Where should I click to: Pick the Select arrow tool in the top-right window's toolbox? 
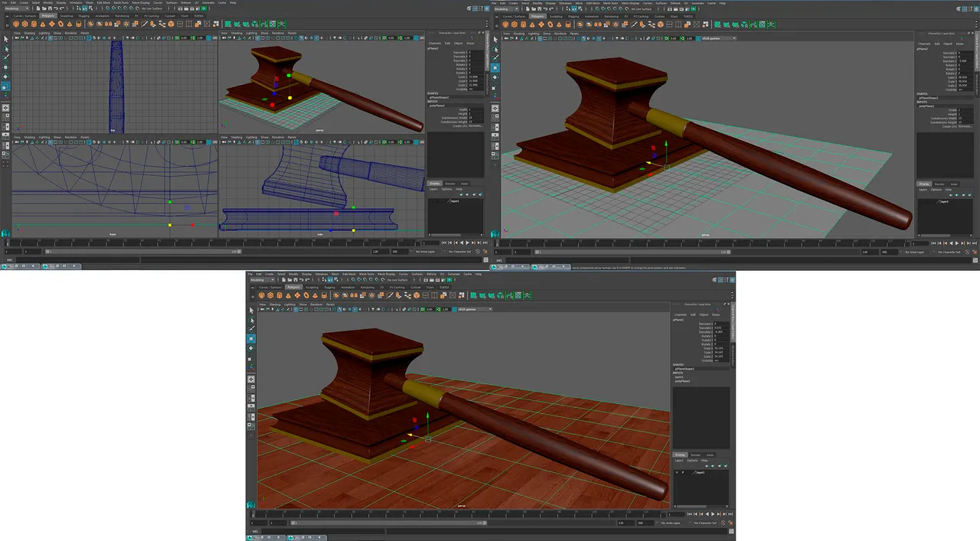[x=495, y=39]
